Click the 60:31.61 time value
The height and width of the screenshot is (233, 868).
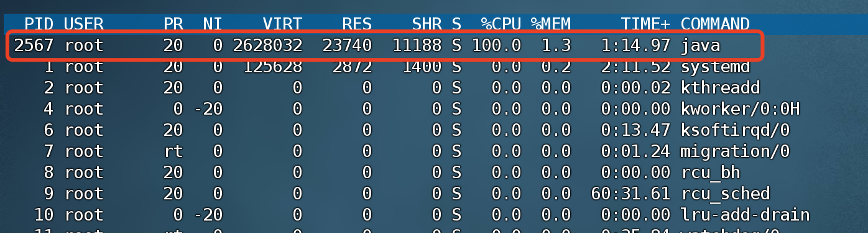tap(630, 194)
